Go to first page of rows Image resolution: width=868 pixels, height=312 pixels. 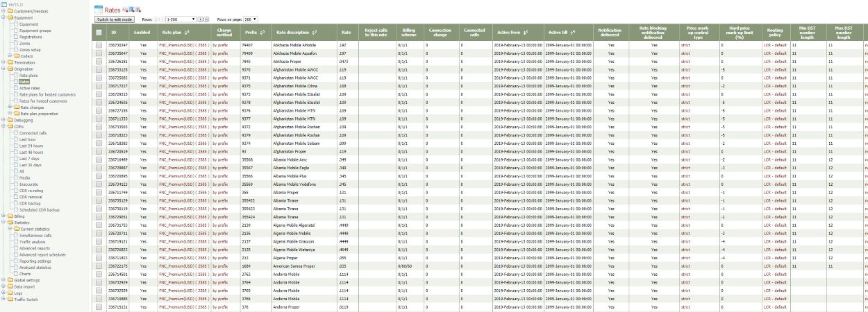156,19
